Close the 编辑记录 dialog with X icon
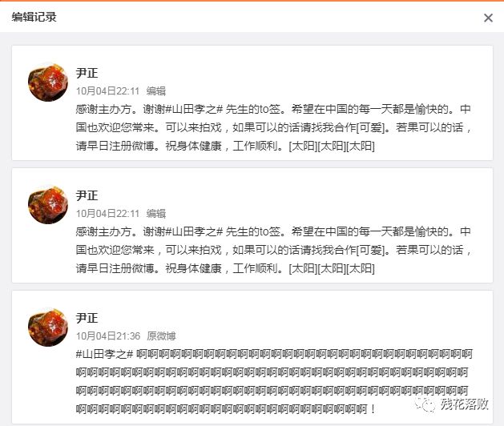The width and height of the screenshot is (504, 426). [488, 18]
